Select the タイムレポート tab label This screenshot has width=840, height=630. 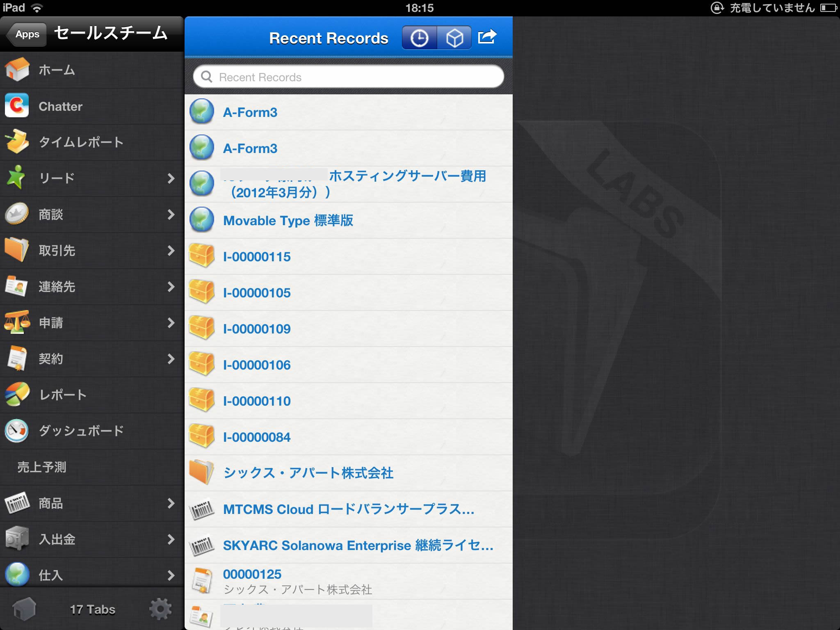coord(81,142)
